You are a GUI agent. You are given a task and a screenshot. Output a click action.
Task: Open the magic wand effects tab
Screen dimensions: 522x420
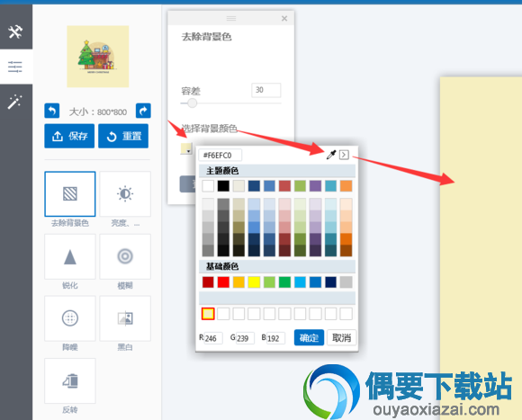pyautogui.click(x=15, y=102)
